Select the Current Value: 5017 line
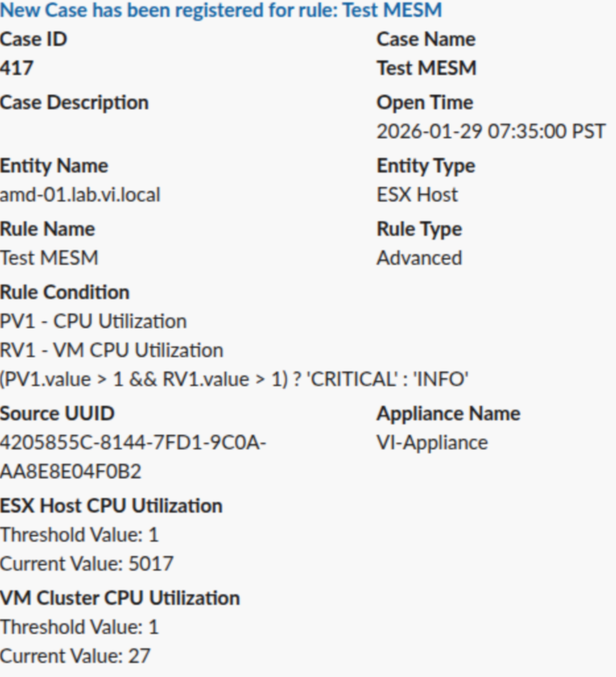This screenshot has width=616, height=677. click(87, 564)
